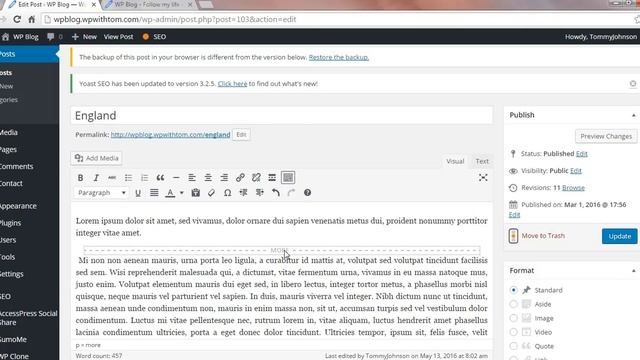Select the Image post format
The image size is (640, 360).
[513, 318]
